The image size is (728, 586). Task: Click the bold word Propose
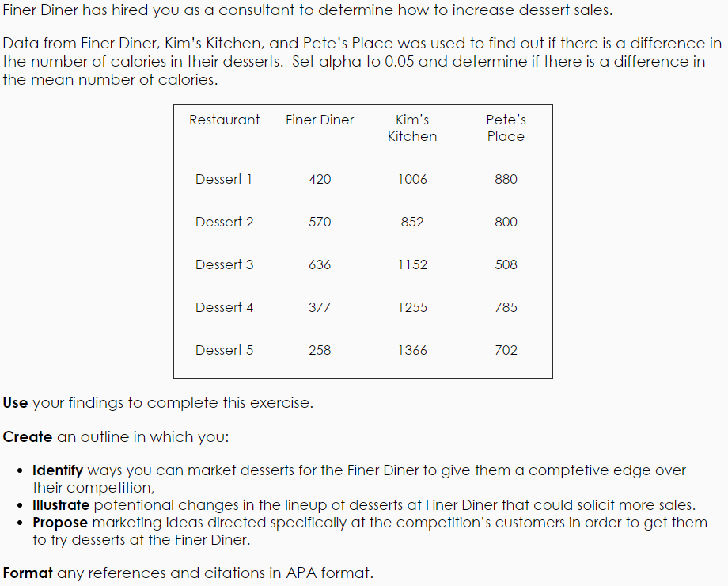point(60,523)
